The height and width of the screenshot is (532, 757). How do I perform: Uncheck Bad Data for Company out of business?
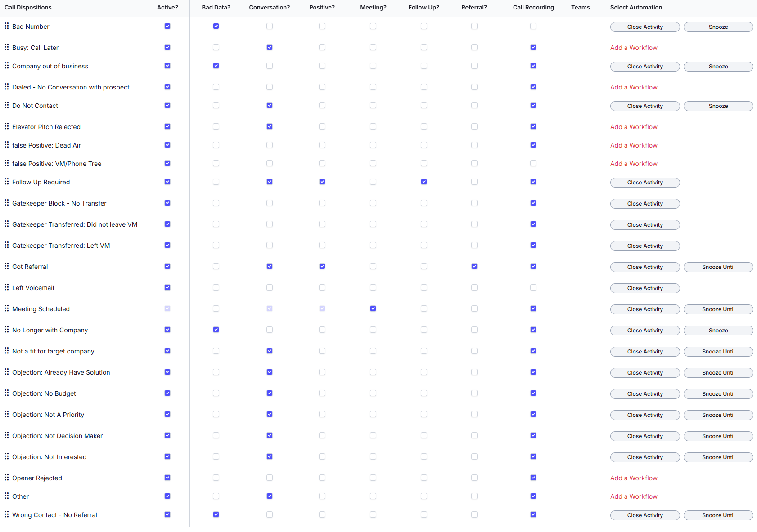point(216,66)
